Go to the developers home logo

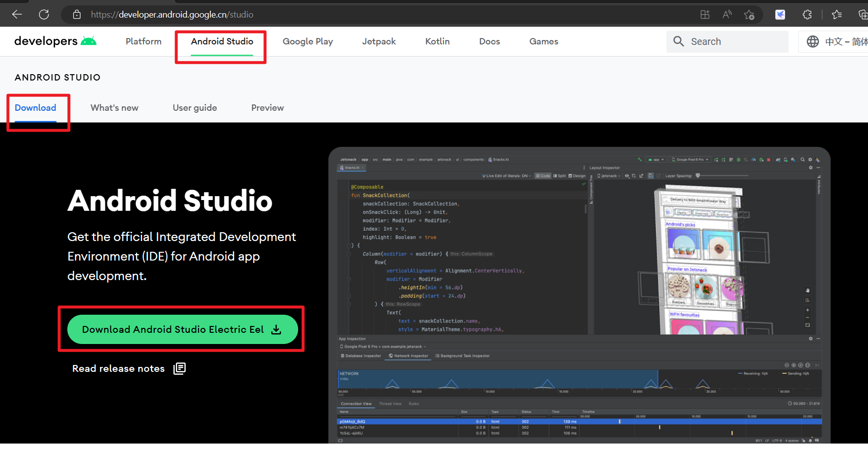[55, 41]
